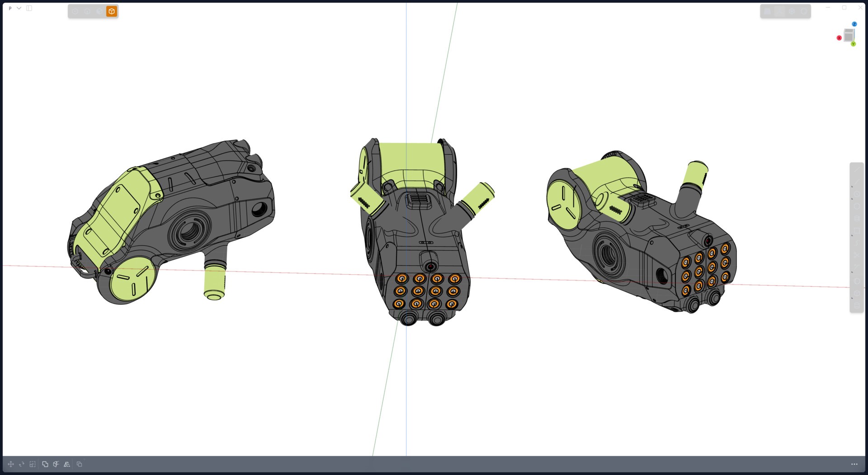
Task: Activate the Boolean union overlapping squares icon
Action: point(45,464)
